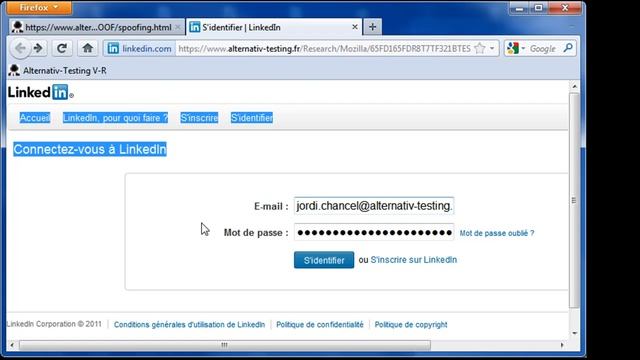This screenshot has height=360, width=640.
Task: Open Politique de confidentialité link
Action: click(320, 324)
